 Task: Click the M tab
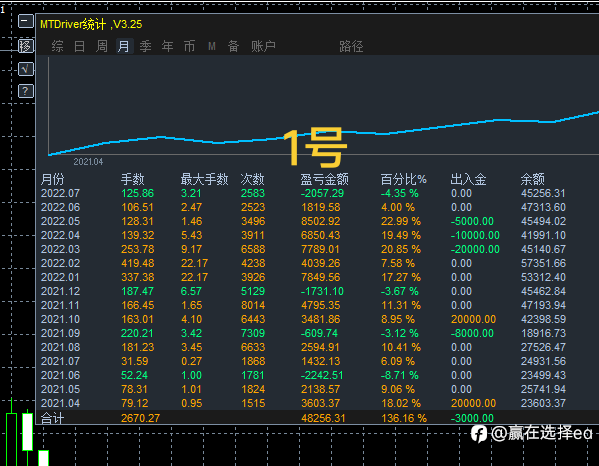coord(212,46)
